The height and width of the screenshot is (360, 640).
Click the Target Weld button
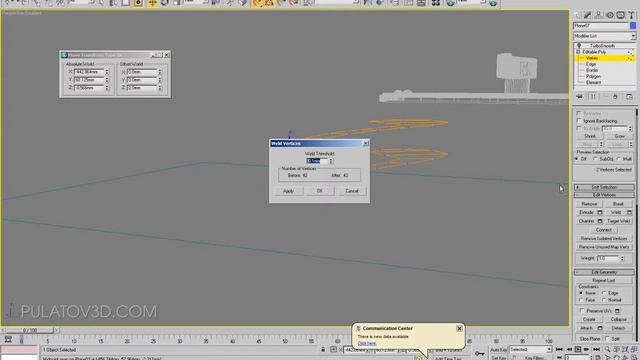point(618,221)
